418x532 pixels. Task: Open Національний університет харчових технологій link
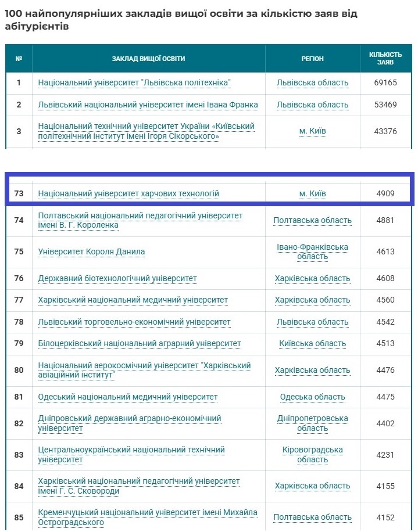128,194
